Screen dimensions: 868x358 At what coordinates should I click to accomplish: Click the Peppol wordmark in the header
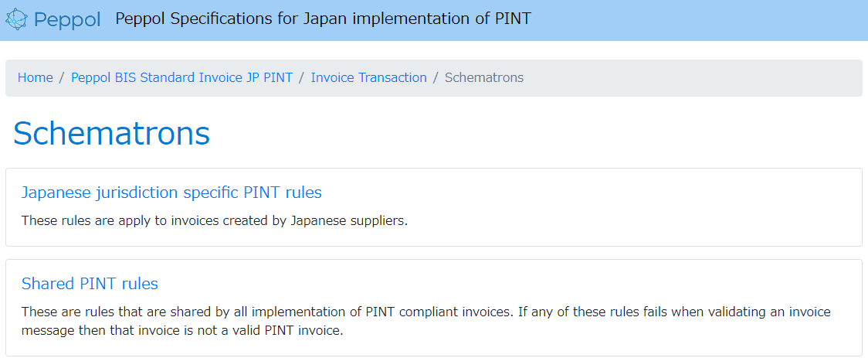[67, 21]
